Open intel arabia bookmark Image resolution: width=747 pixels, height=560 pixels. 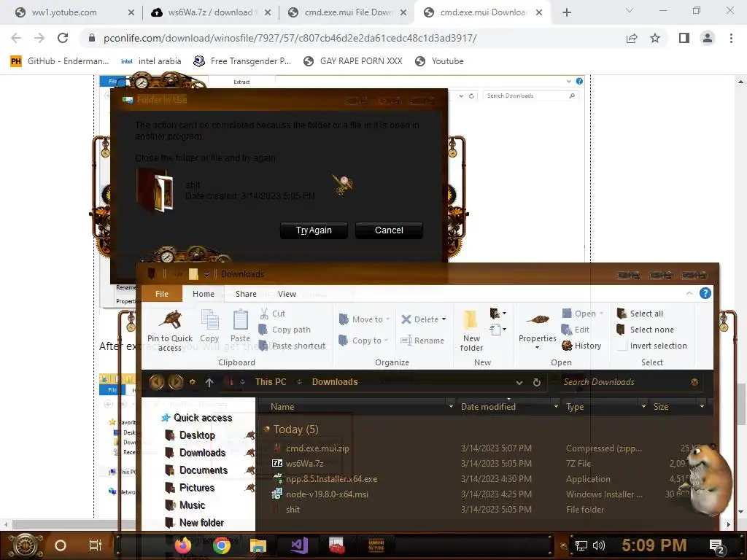tap(151, 61)
